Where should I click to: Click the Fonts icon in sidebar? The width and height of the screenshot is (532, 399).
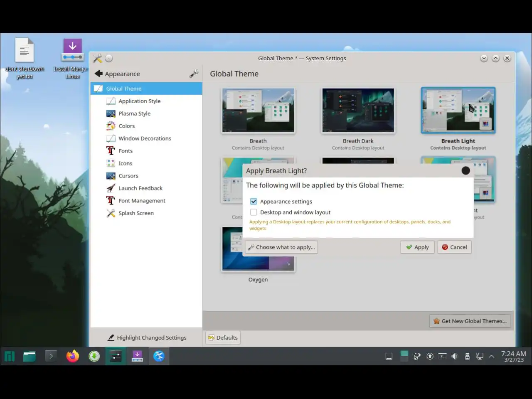point(111,151)
